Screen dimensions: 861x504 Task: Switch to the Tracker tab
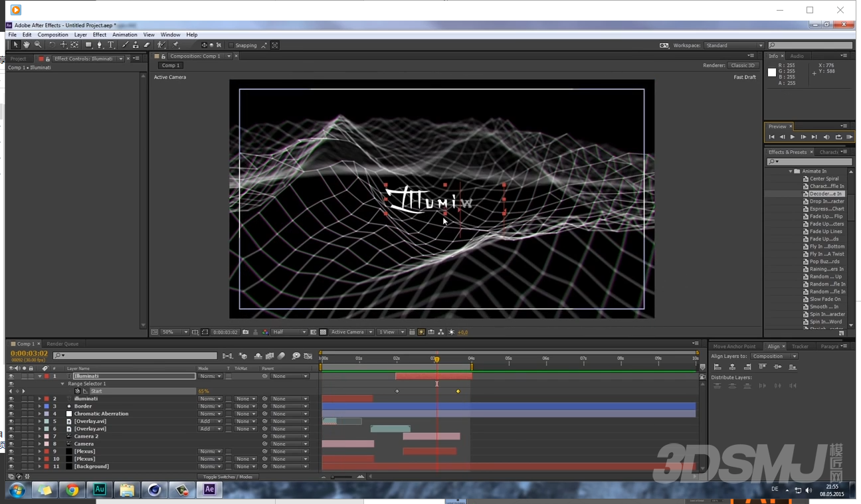(800, 347)
